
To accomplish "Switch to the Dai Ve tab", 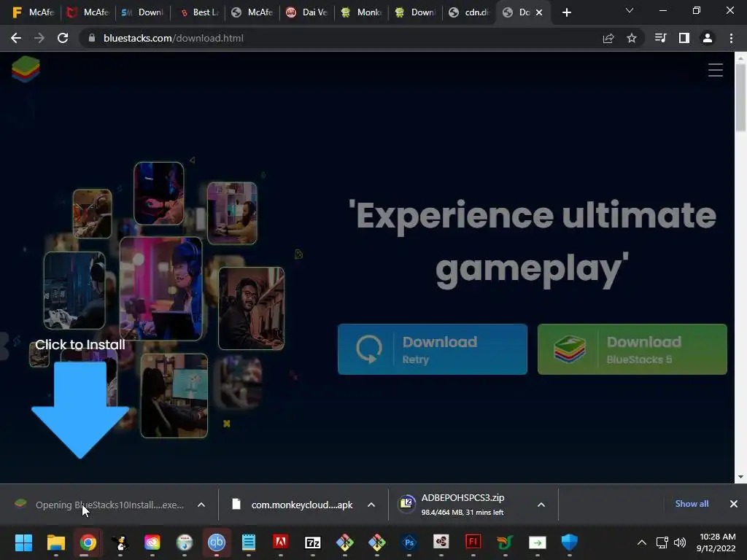I will pyautogui.click(x=307, y=12).
